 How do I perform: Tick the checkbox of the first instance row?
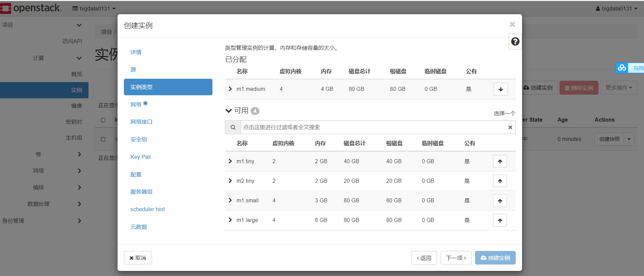103,139
